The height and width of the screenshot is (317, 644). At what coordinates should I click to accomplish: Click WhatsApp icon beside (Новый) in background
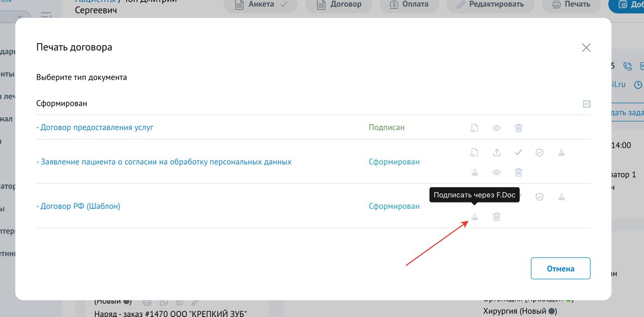click(164, 302)
